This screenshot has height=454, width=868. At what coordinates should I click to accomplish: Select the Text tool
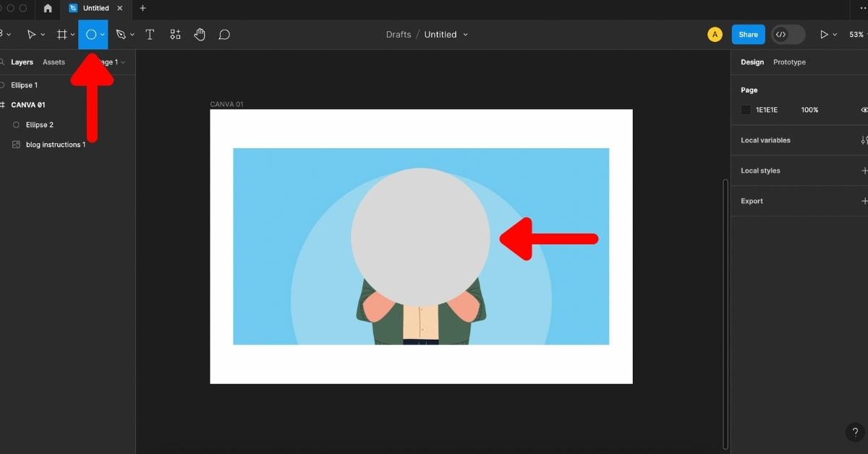(150, 35)
